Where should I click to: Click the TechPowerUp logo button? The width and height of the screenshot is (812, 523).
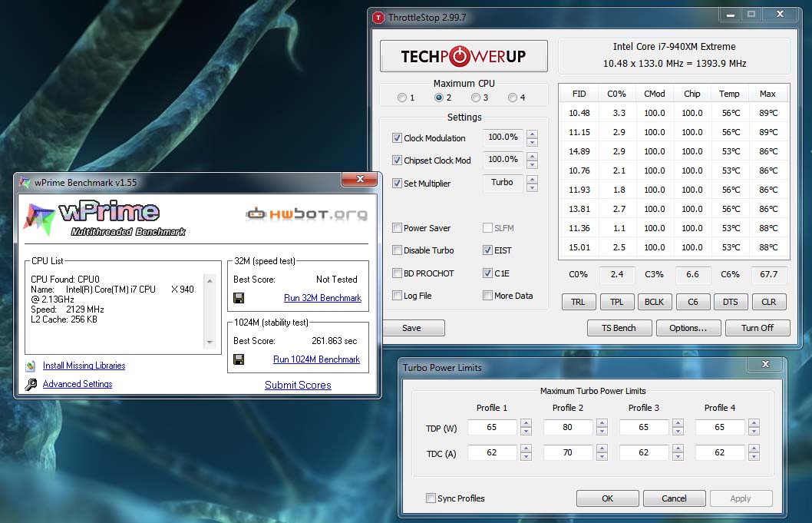point(464,56)
